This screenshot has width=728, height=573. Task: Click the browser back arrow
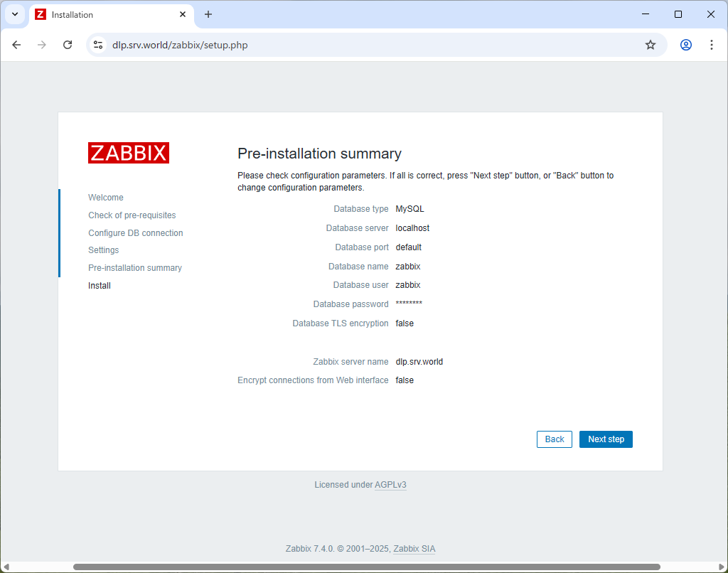click(16, 44)
